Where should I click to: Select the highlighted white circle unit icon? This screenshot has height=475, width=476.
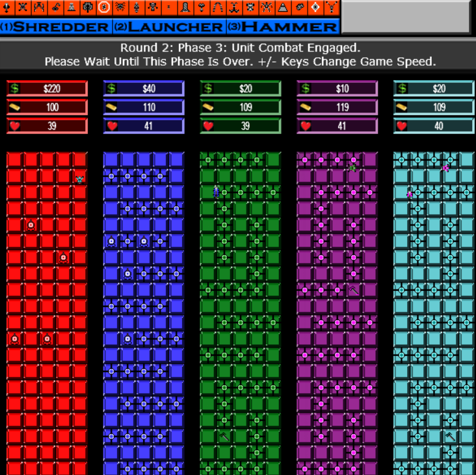pyautogui.click(x=104, y=8)
